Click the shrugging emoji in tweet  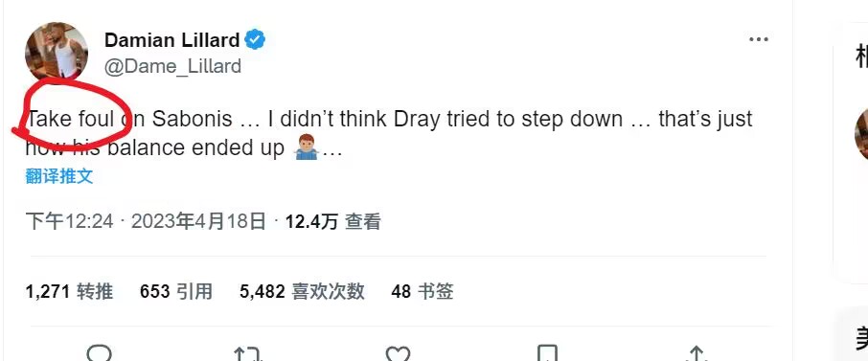pos(307,147)
